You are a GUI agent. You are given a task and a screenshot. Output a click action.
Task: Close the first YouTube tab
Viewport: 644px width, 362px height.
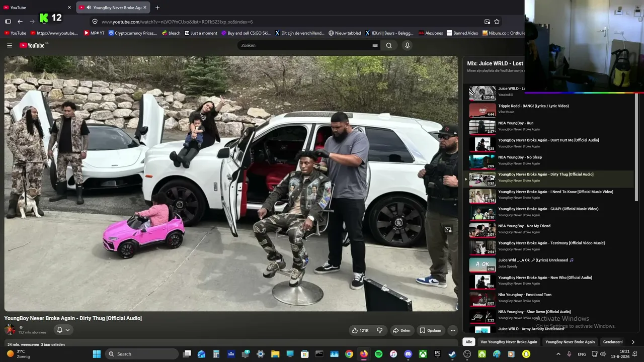coord(69,8)
